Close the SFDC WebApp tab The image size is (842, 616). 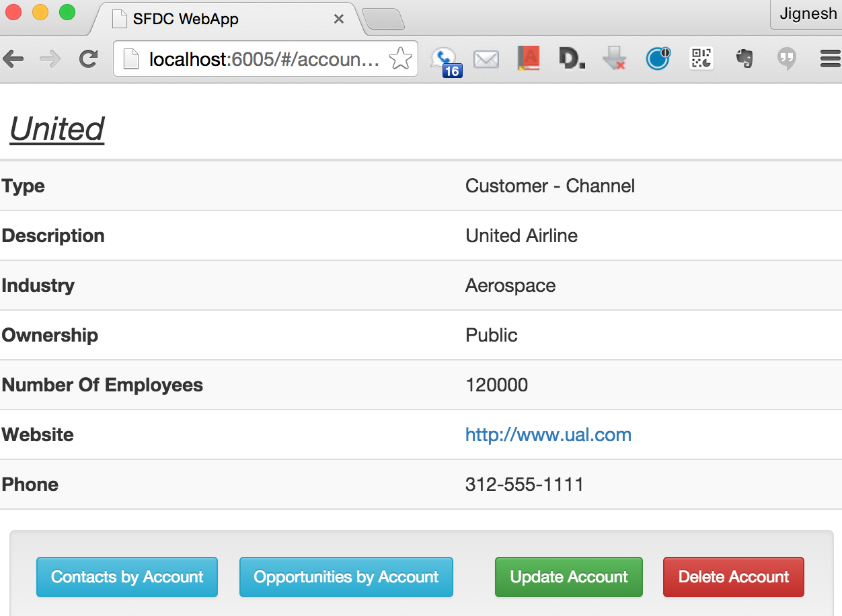click(339, 20)
